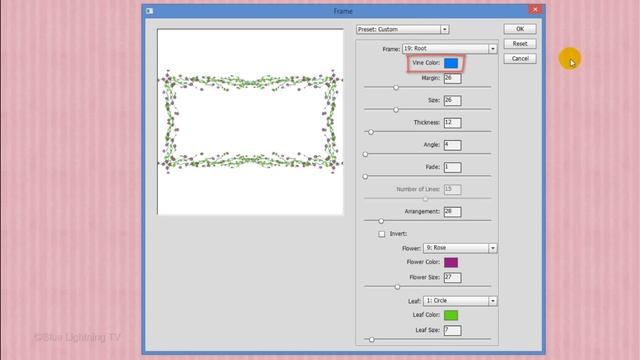Open the Preset Custom dropdown
The width and height of the screenshot is (640, 360).
tap(402, 29)
